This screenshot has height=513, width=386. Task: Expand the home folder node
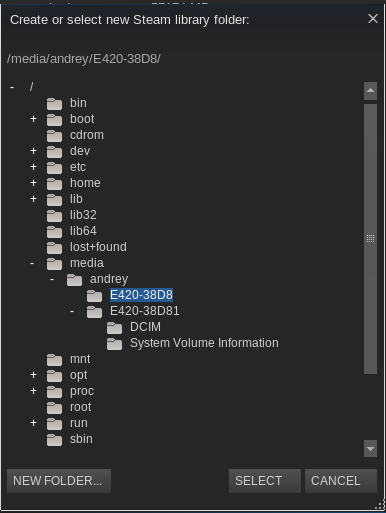(x=33, y=183)
